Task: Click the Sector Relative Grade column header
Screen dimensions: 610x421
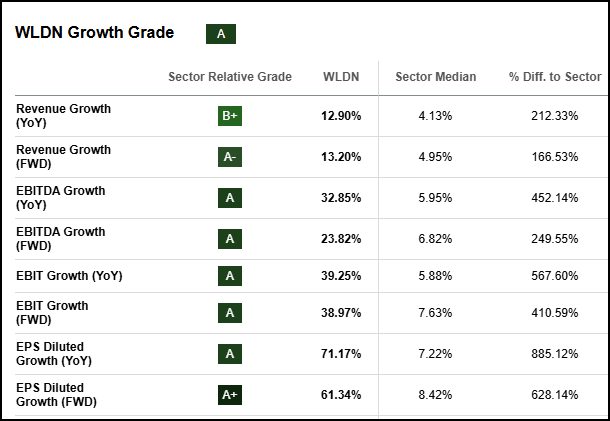Action: (230, 77)
